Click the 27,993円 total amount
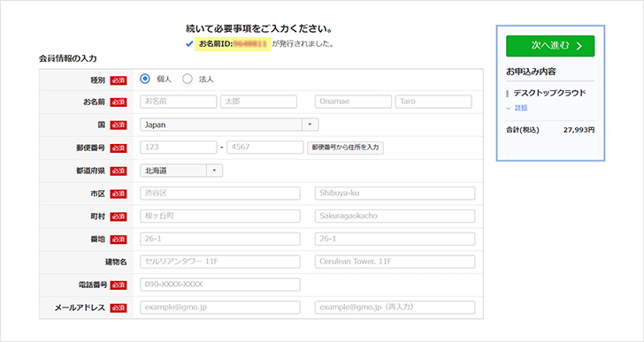Viewport: 644px width, 342px height. coord(579,130)
